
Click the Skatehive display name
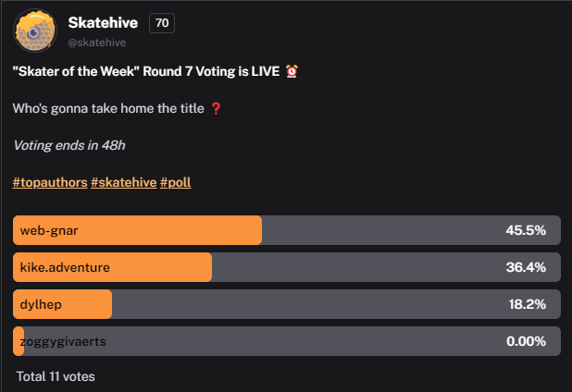103,23
